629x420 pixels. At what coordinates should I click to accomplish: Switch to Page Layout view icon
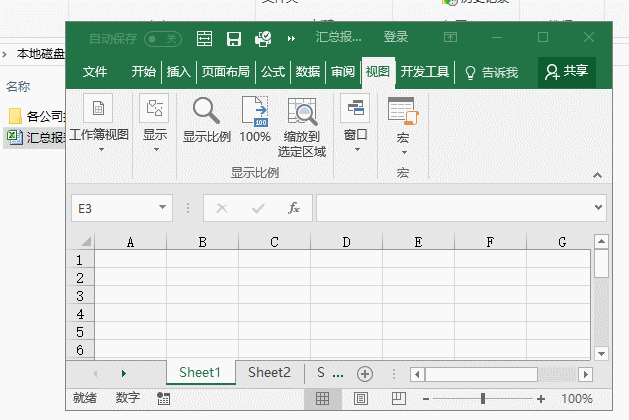click(x=361, y=398)
